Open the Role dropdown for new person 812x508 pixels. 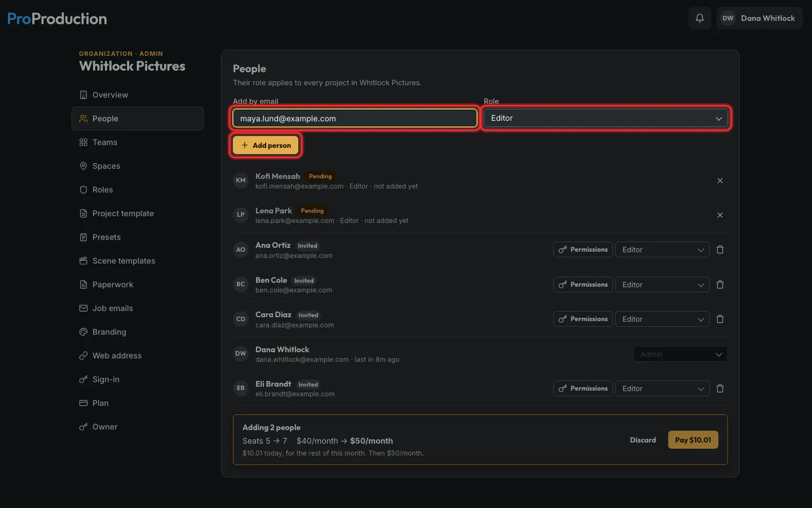click(606, 119)
